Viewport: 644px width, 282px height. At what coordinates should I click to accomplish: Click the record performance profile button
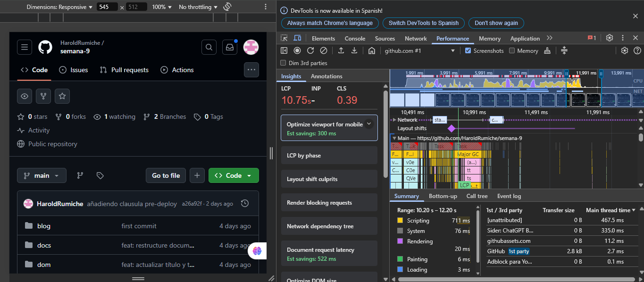[297, 51]
